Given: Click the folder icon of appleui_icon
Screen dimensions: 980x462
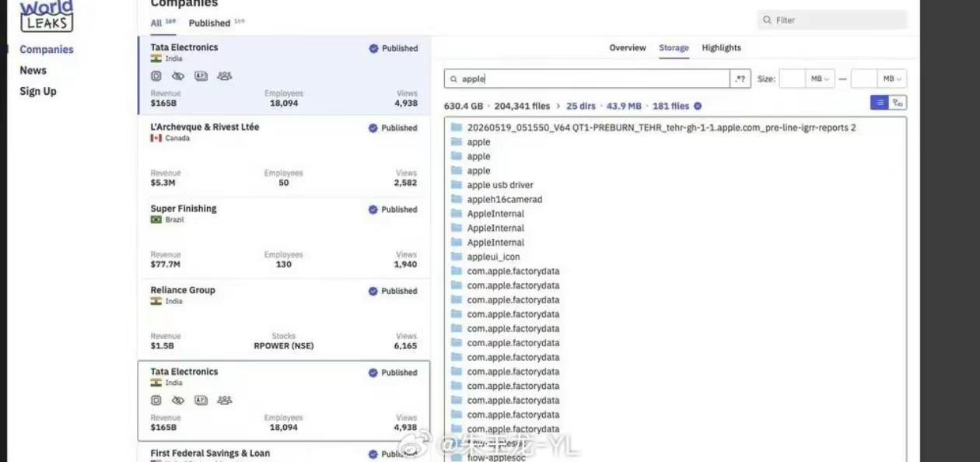Looking at the screenshot, I should [457, 257].
